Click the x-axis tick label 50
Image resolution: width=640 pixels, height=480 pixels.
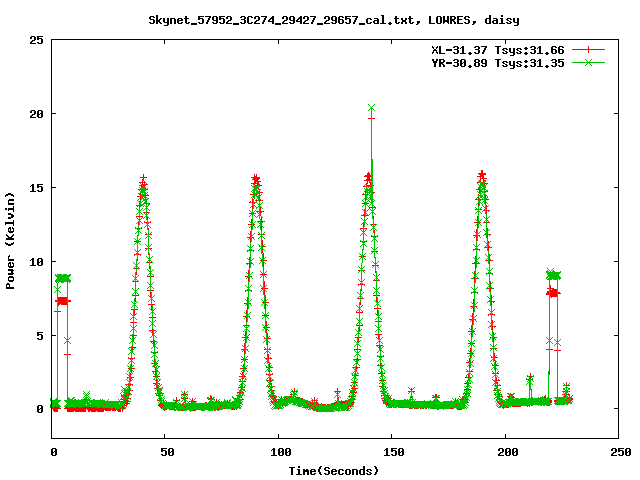tap(167, 452)
